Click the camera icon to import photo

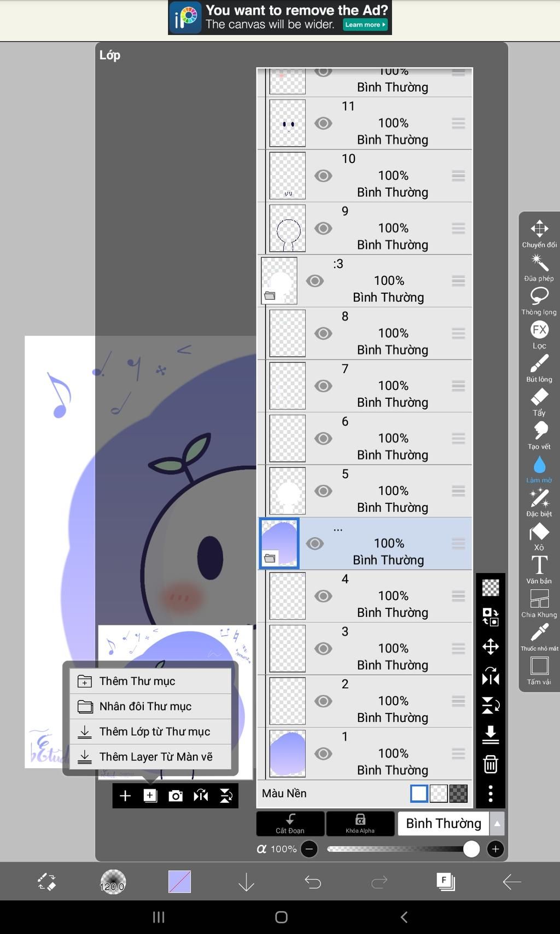coord(176,796)
